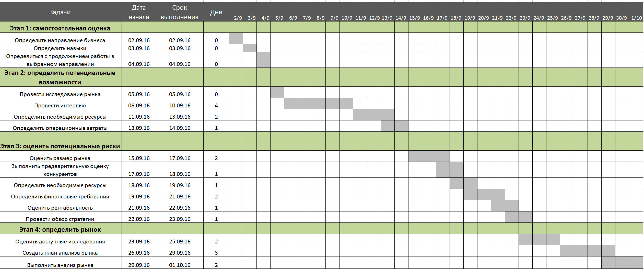Viewport: 644px width, 269px height.
Task: Select the "Этап 3: оценить потенциальные риски" heading
Action: coord(60,146)
